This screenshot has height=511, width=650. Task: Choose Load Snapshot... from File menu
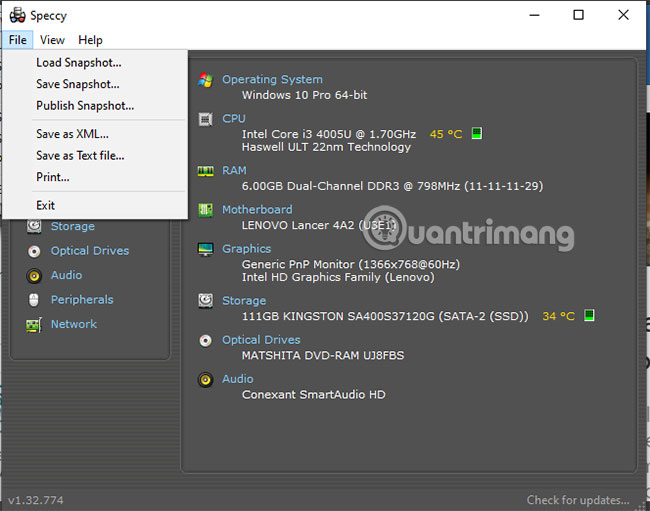[x=79, y=63]
